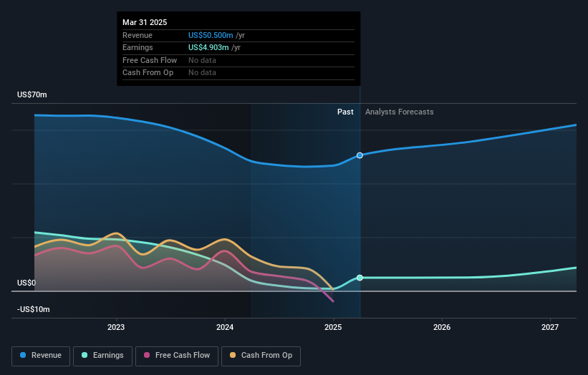Toggle the Revenue legend series
The image size is (588, 375).
point(41,356)
